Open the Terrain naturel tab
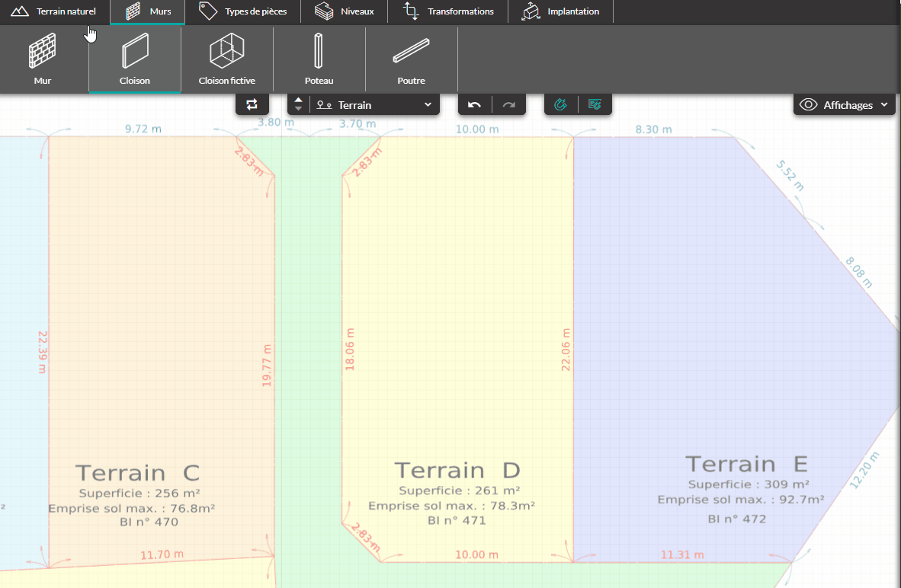 (x=55, y=11)
